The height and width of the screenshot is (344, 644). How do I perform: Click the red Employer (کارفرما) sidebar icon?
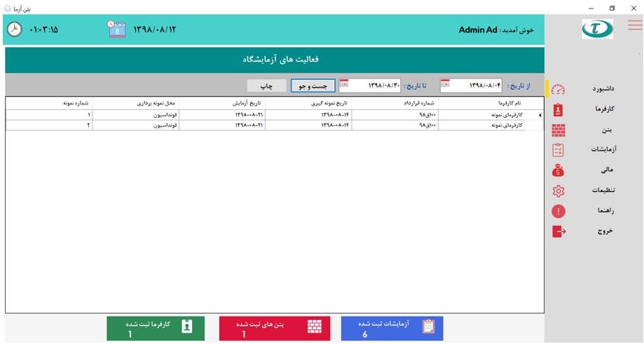click(559, 110)
